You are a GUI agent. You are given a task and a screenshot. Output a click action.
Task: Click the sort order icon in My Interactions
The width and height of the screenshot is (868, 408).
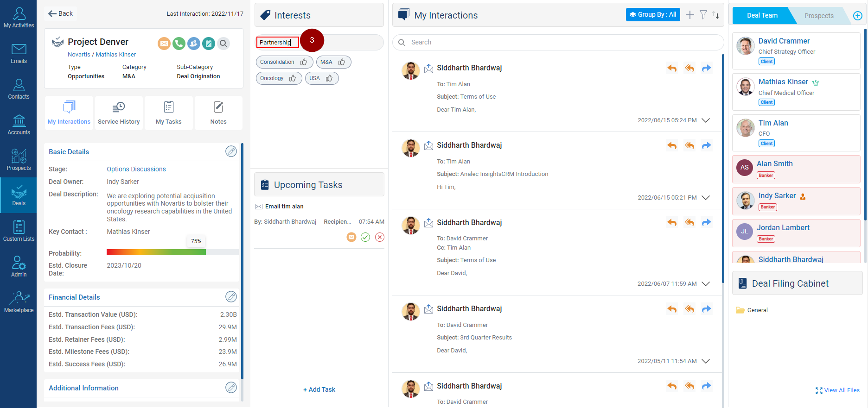pos(716,15)
